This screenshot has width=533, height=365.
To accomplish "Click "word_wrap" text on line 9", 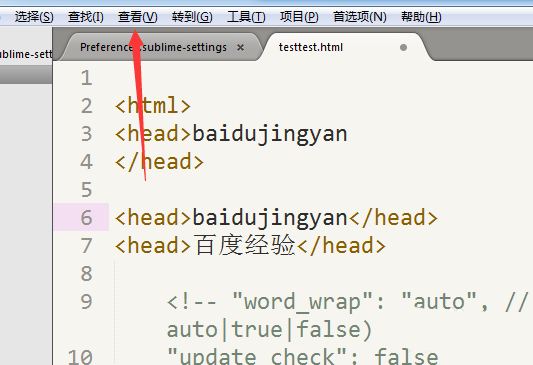I will 302,302.
